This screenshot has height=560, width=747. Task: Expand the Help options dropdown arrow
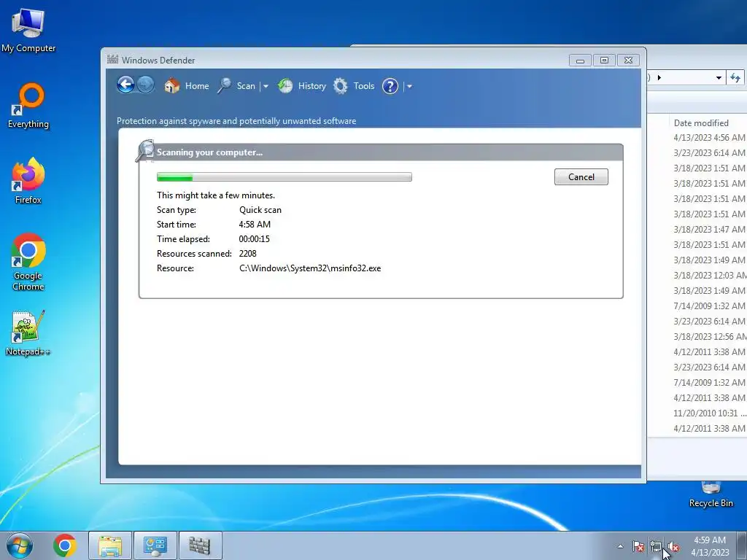tap(409, 86)
